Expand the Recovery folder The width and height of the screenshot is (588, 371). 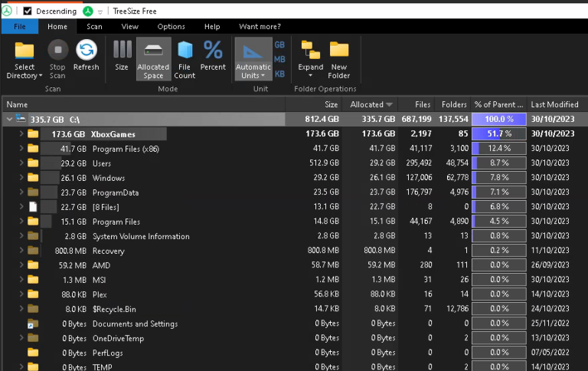pos(21,250)
